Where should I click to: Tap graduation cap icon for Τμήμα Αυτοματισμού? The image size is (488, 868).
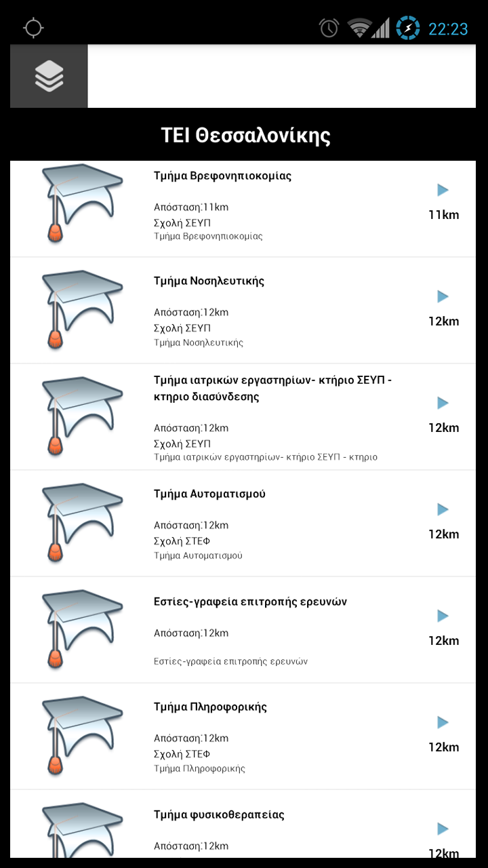pyautogui.click(x=82, y=523)
